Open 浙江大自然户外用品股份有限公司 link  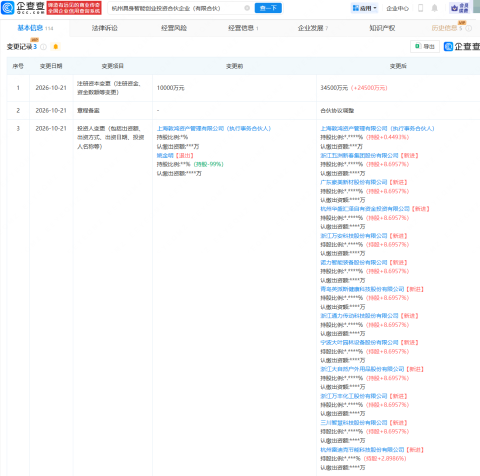coord(362,369)
